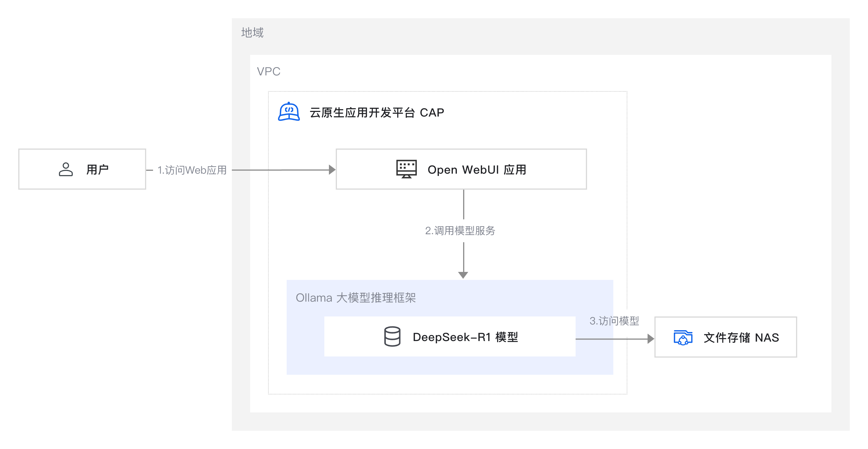
Task: Click the VPC container label
Action: coord(268,71)
